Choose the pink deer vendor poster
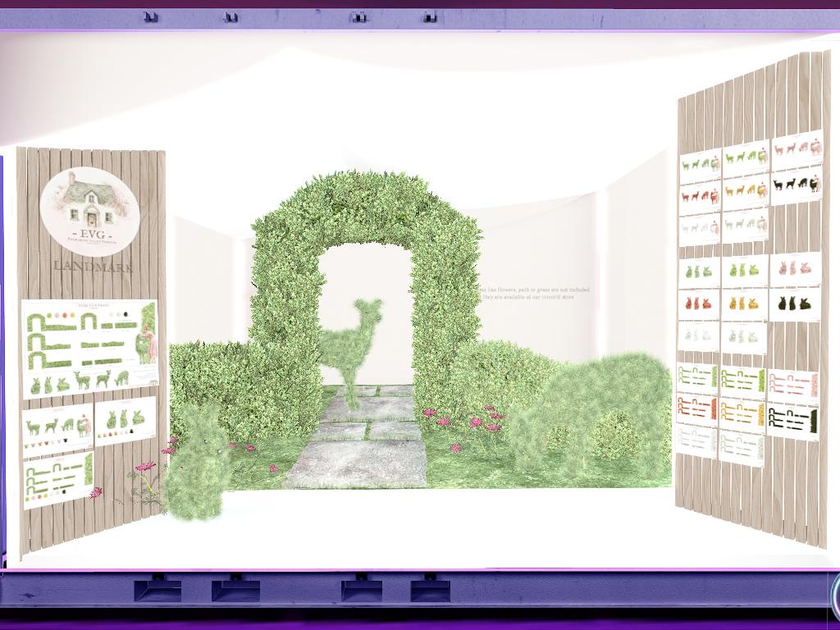Screen dimensions: 840x630 tap(797, 148)
